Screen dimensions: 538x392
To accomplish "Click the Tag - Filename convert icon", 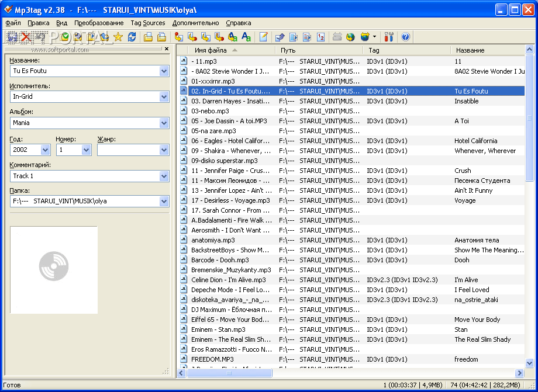I will point(178,37).
